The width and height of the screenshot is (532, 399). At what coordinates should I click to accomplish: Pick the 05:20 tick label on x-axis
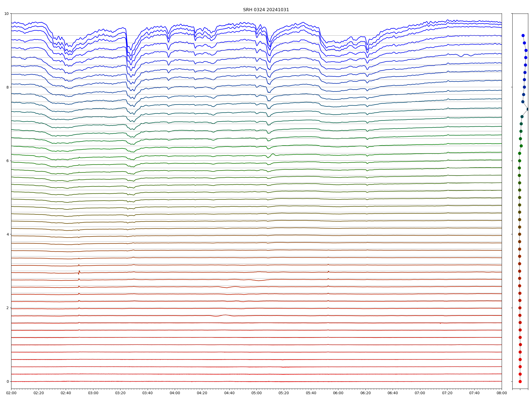pyautogui.click(x=284, y=393)
